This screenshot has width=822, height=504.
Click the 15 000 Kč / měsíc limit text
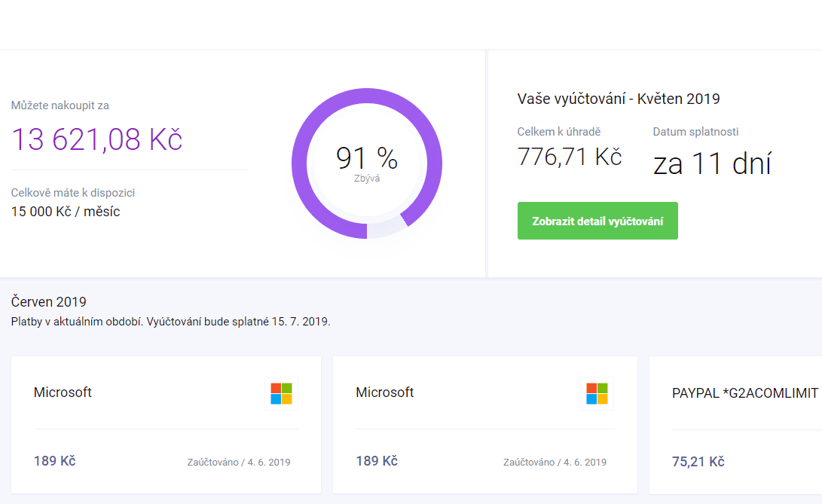tap(66, 212)
